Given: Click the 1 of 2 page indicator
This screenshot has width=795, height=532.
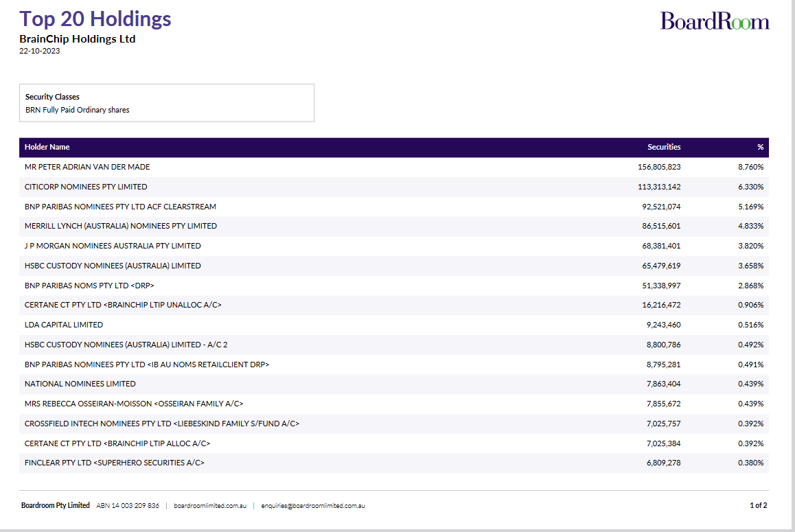Looking at the screenshot, I should (x=758, y=506).
